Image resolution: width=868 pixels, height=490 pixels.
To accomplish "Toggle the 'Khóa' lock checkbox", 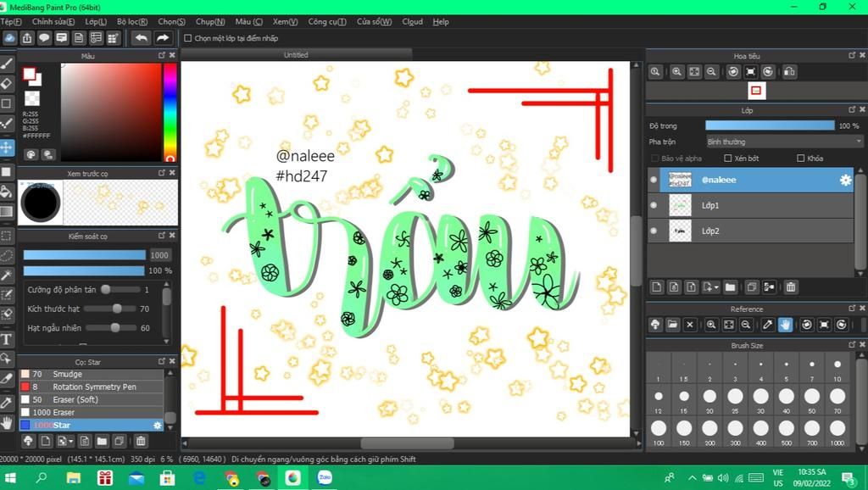I will click(800, 159).
